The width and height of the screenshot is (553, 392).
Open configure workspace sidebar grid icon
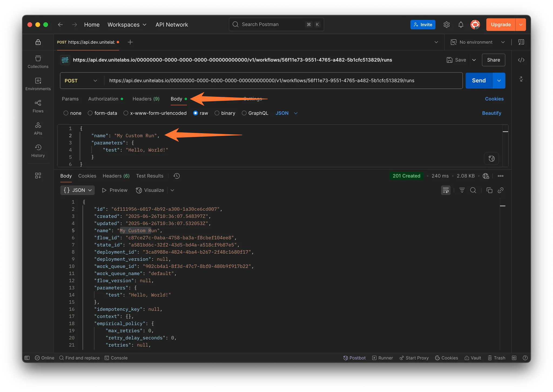point(38,176)
